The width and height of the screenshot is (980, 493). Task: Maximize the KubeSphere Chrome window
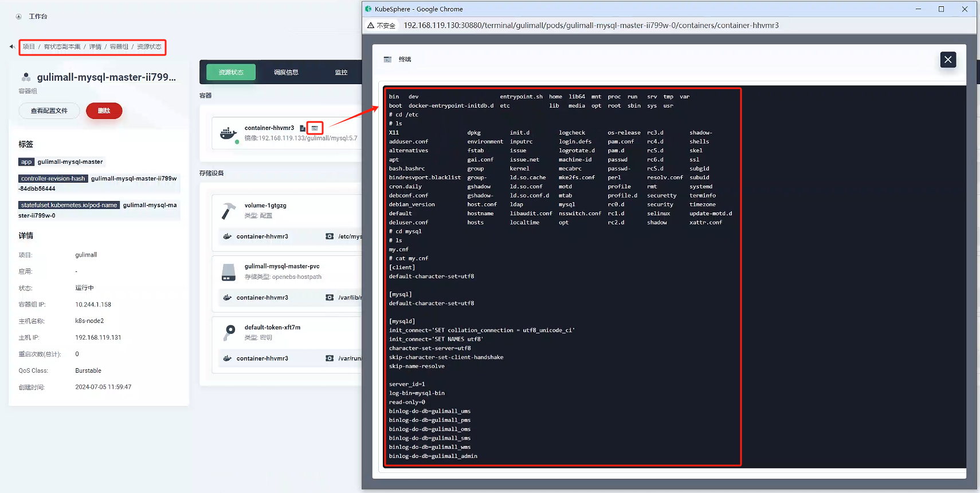pyautogui.click(x=941, y=9)
